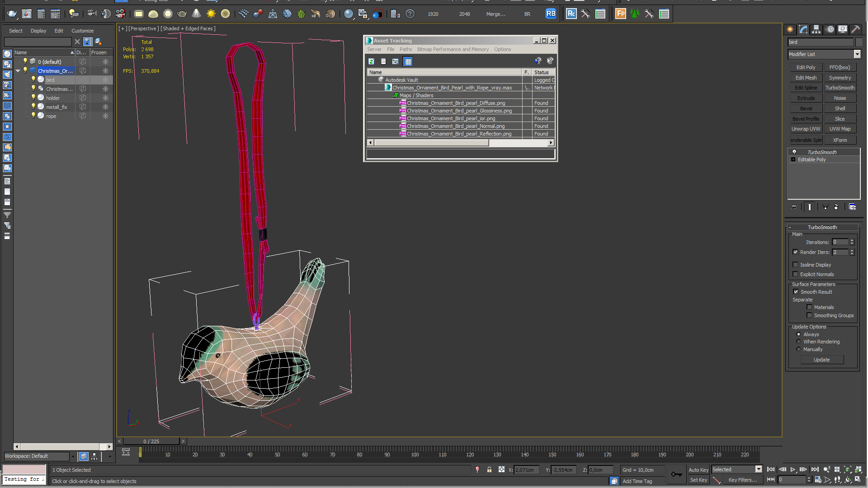
Task: Click the grass/foliage toolbar icon
Action: (301, 14)
